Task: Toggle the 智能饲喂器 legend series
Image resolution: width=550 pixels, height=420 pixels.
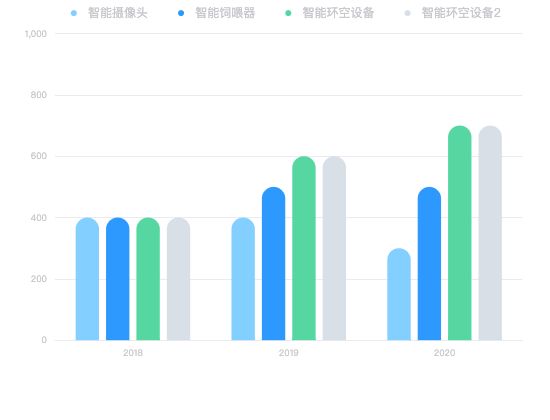Action: 216,13
